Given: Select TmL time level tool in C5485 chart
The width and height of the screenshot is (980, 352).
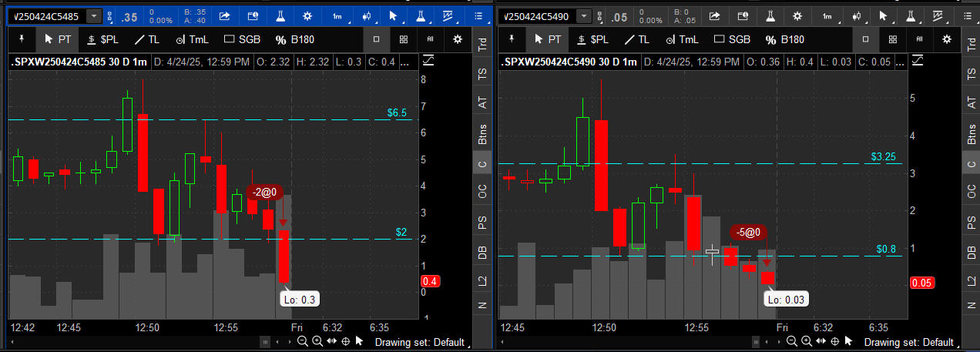Looking at the screenshot, I should 192,39.
